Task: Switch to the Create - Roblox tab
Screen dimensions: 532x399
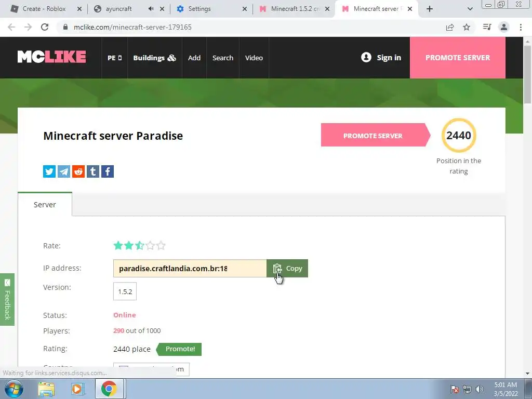Action: (44, 9)
